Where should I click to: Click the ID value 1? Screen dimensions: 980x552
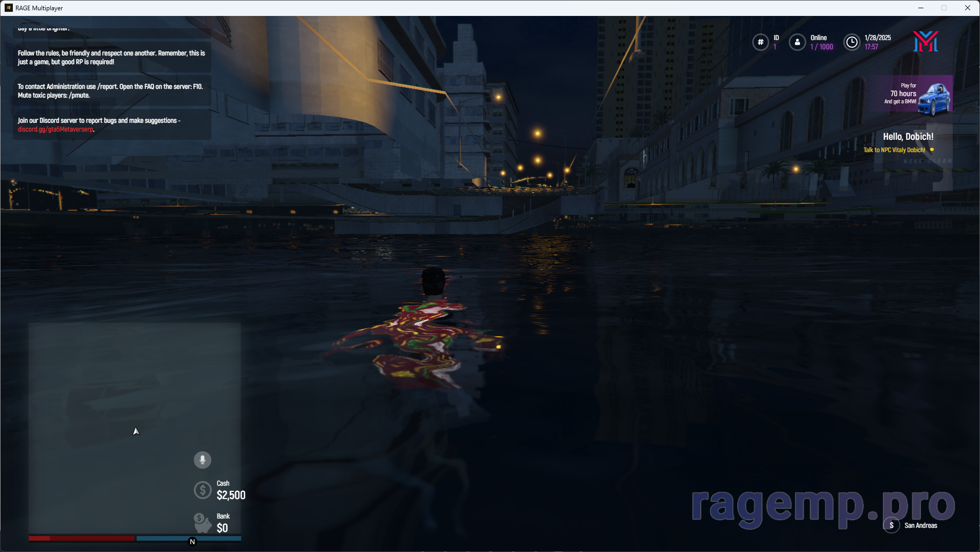[775, 47]
